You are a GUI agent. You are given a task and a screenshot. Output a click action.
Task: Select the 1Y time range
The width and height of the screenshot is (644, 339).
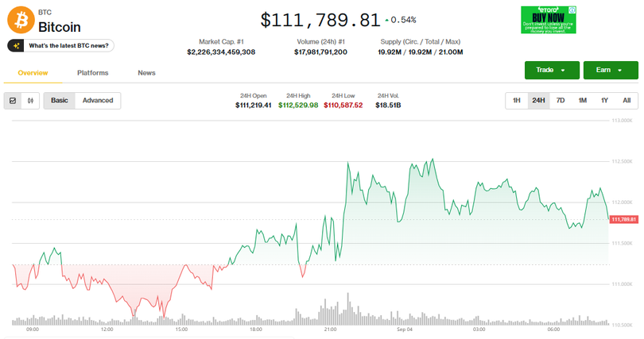(x=604, y=101)
